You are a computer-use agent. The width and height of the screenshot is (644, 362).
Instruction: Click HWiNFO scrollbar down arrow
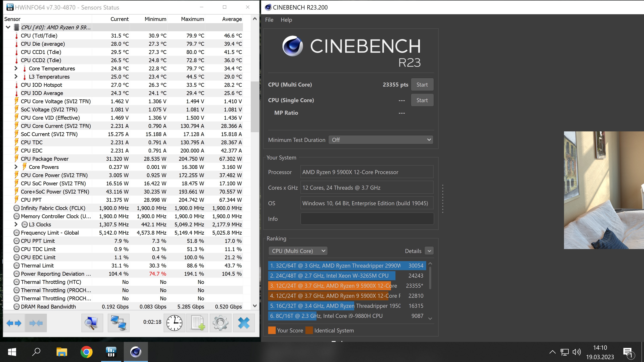tap(255, 306)
